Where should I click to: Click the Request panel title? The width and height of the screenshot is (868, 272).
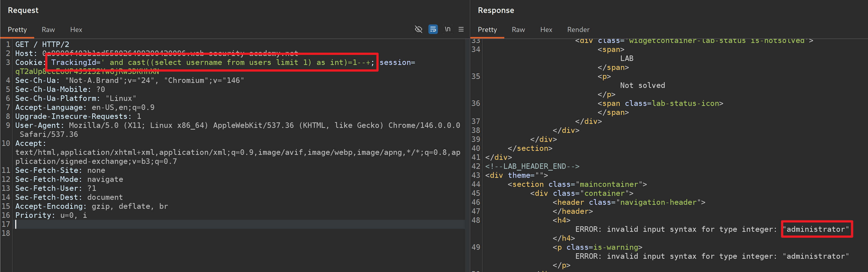pyautogui.click(x=23, y=10)
